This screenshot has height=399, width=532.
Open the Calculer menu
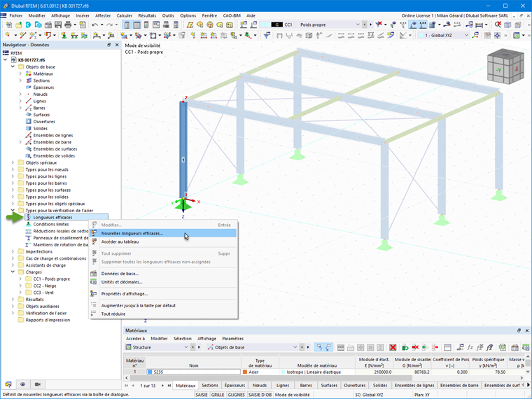pos(125,15)
